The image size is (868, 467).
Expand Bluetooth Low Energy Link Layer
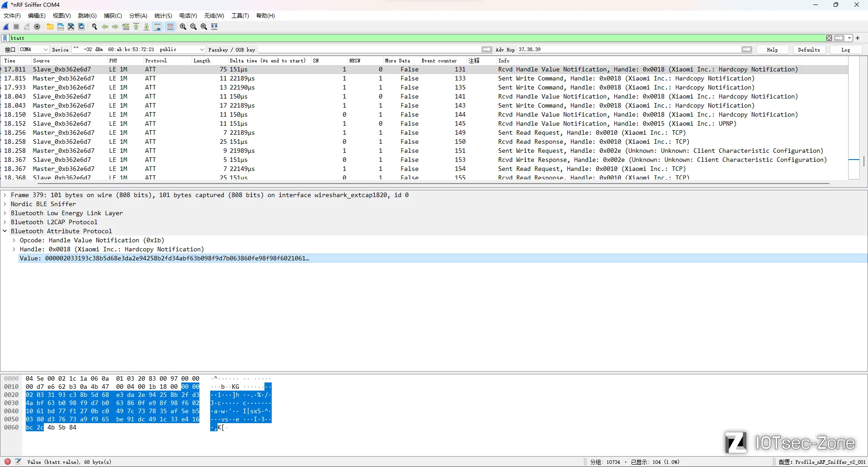pos(5,213)
